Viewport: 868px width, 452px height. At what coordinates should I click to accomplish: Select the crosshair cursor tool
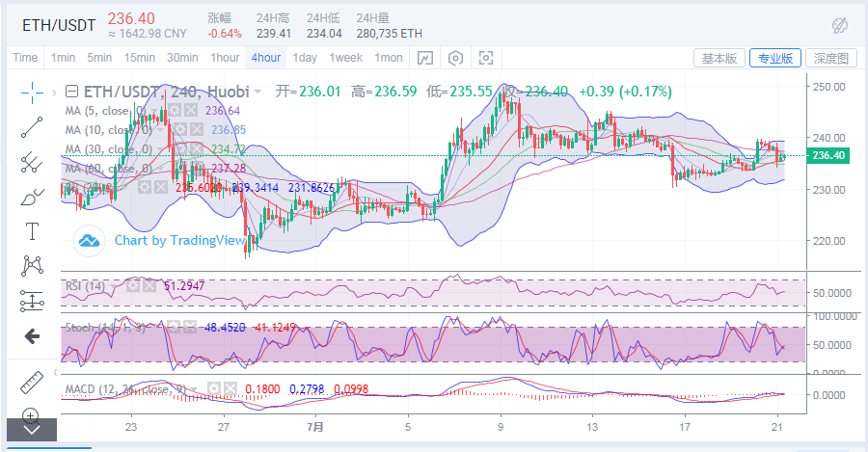(x=32, y=93)
